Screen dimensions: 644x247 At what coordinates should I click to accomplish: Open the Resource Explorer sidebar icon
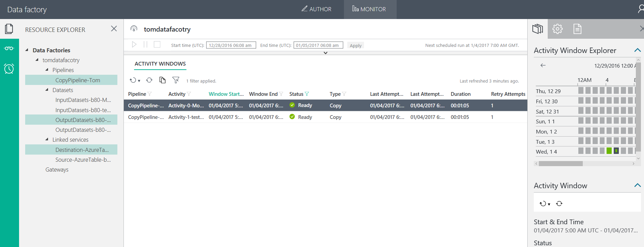pyautogui.click(x=9, y=29)
